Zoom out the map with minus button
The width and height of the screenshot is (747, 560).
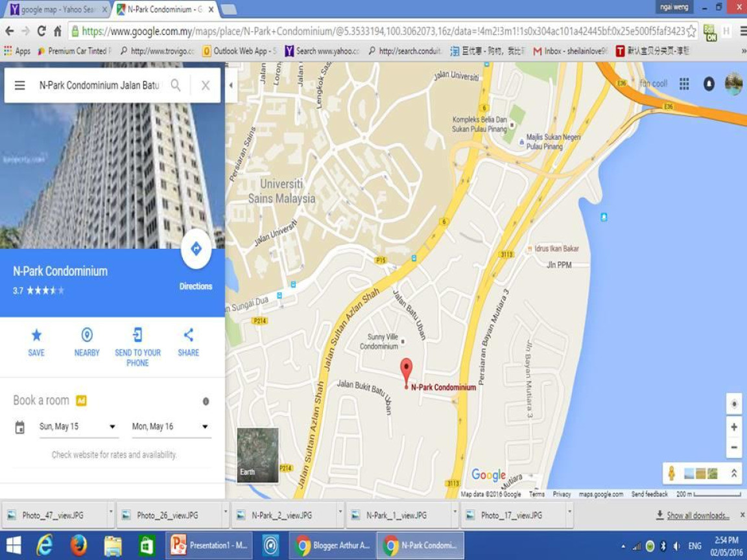[x=734, y=448]
